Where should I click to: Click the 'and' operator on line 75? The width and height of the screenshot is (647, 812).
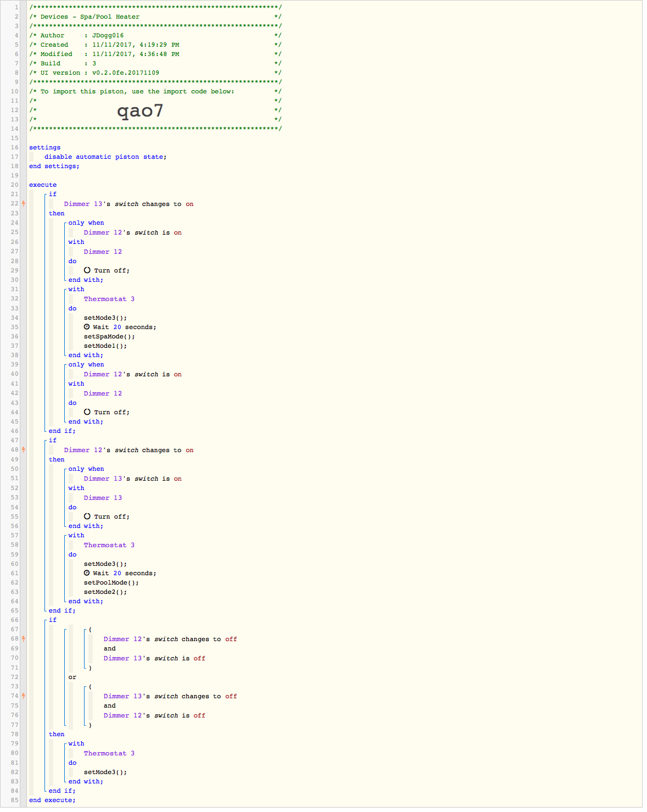pyautogui.click(x=110, y=705)
